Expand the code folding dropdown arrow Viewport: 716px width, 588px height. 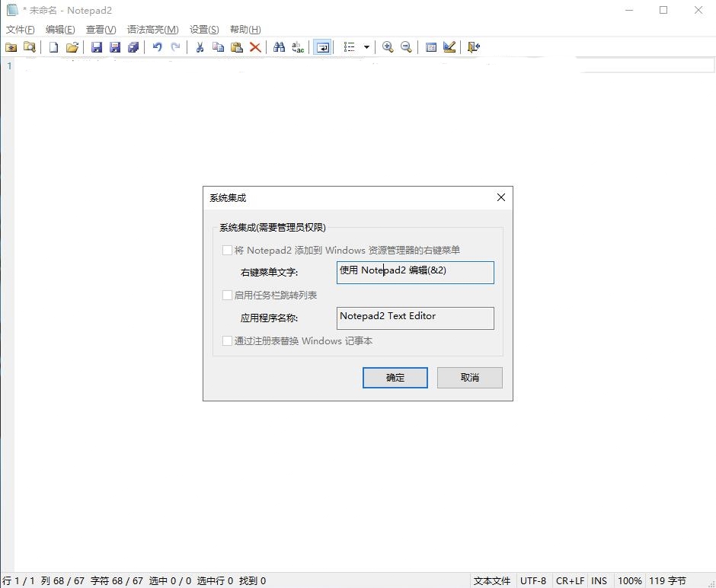tap(366, 47)
